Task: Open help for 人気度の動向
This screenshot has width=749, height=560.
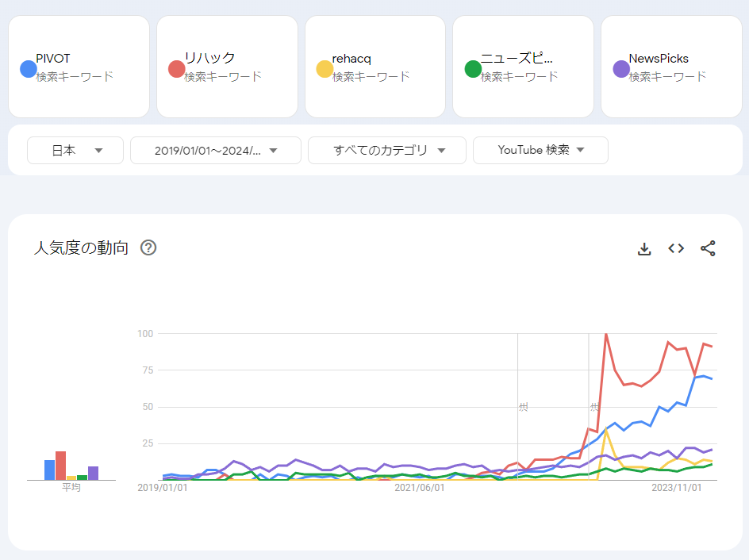Action: 148,247
